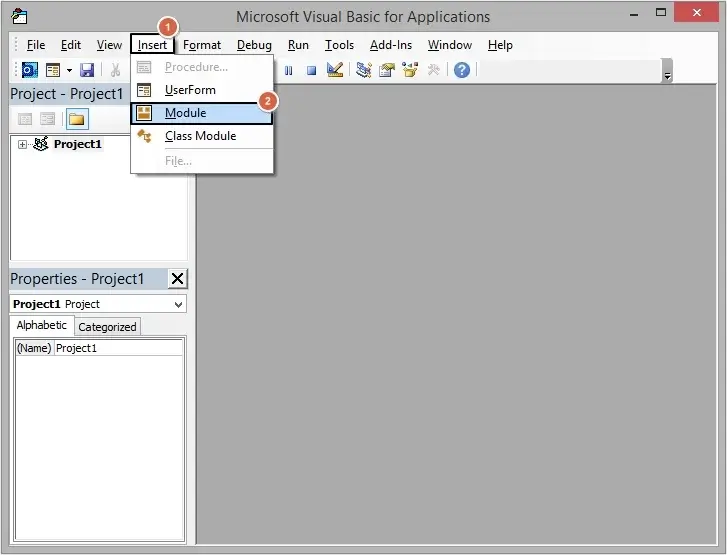
Task: Click the Reset stop toolbar icon
Action: (311, 70)
